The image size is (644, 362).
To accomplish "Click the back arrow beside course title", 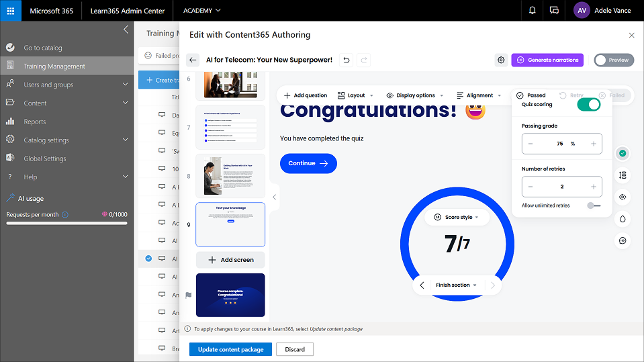I will (193, 60).
